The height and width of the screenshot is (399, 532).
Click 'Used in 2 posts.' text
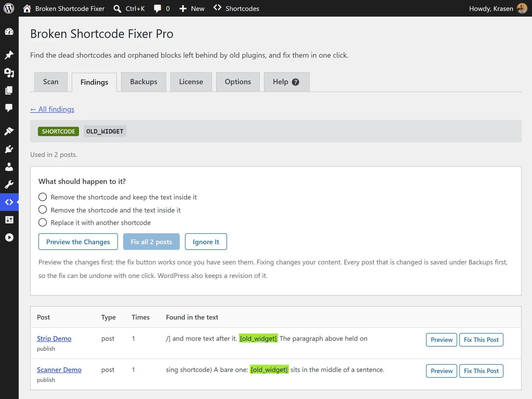pos(54,155)
